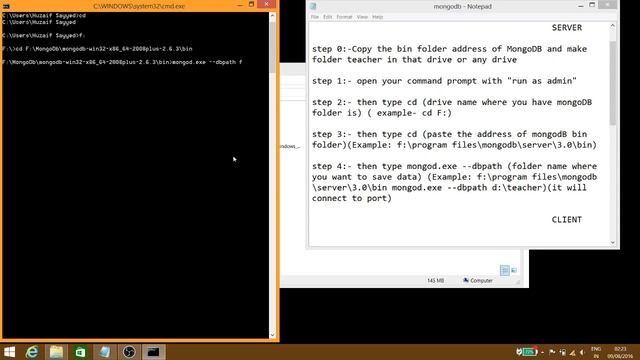Screen dimensions: 640x360
Task: Open the Windows Start button
Action: pyautogui.click(x=9, y=352)
